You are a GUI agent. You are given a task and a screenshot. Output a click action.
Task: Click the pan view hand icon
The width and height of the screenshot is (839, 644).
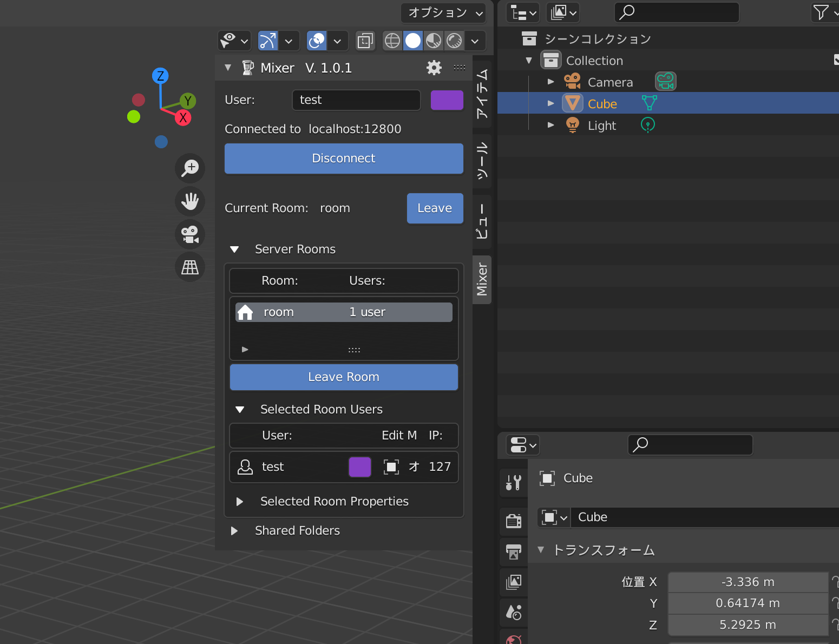(190, 201)
